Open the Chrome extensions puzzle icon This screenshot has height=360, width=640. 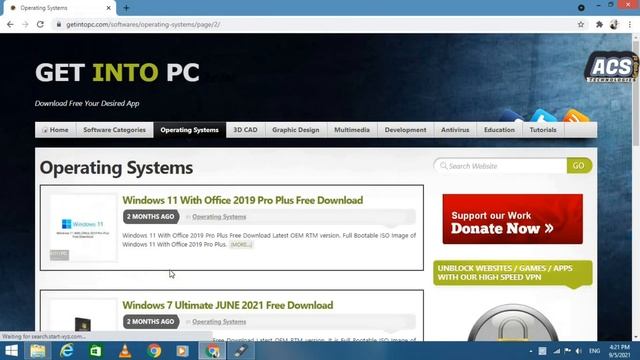tap(599, 24)
